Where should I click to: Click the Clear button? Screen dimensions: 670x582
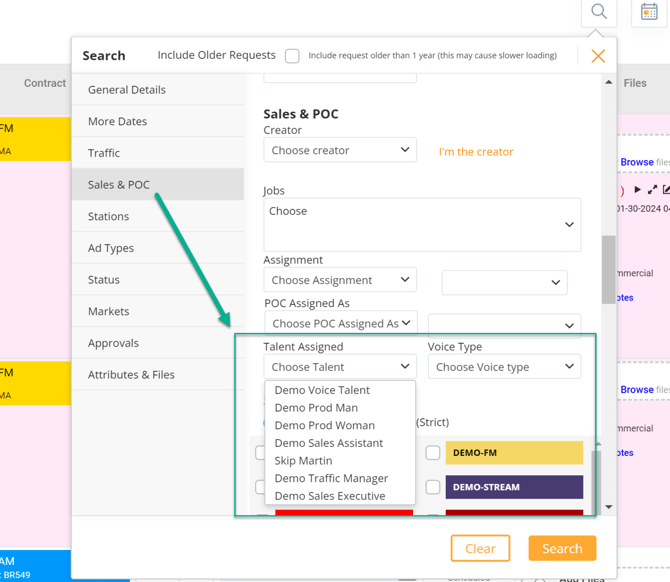tap(480, 548)
